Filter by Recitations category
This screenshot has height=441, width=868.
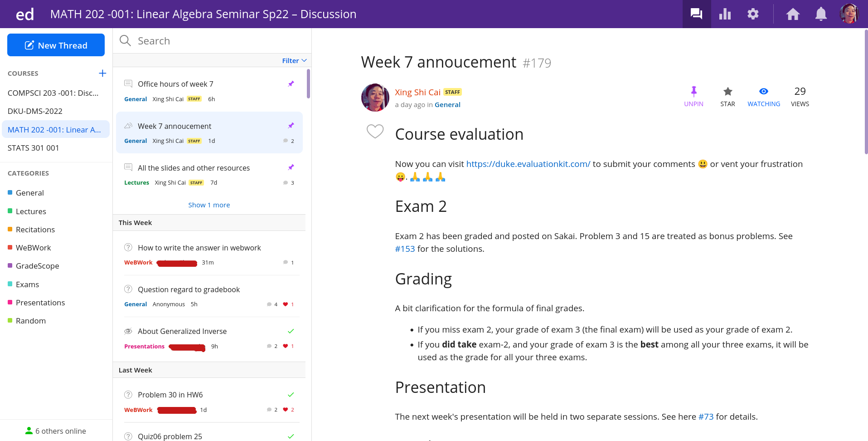pyautogui.click(x=31, y=230)
